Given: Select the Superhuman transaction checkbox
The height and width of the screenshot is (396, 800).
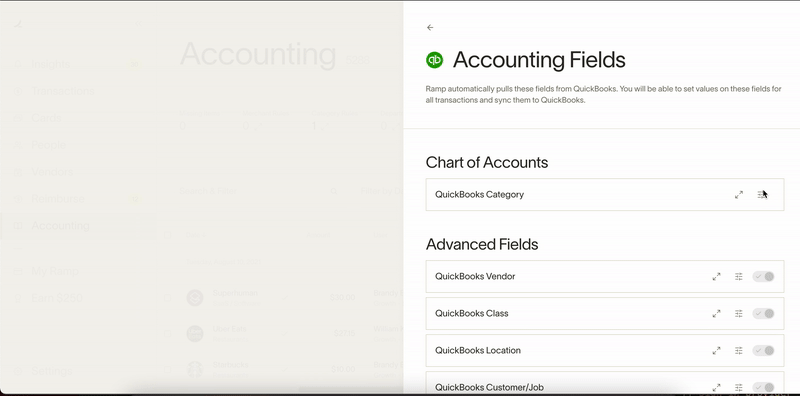Looking at the screenshot, I should [x=167, y=298].
